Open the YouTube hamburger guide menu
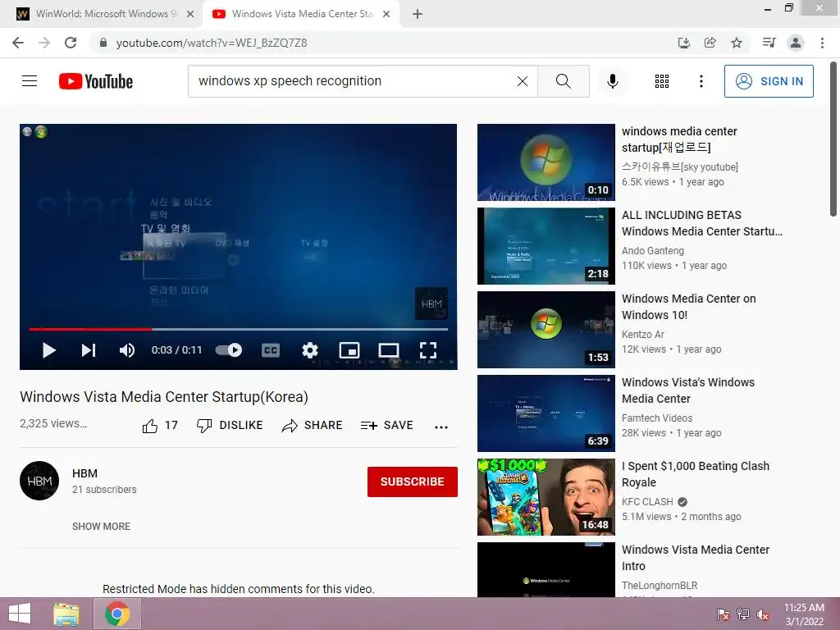 coord(30,81)
